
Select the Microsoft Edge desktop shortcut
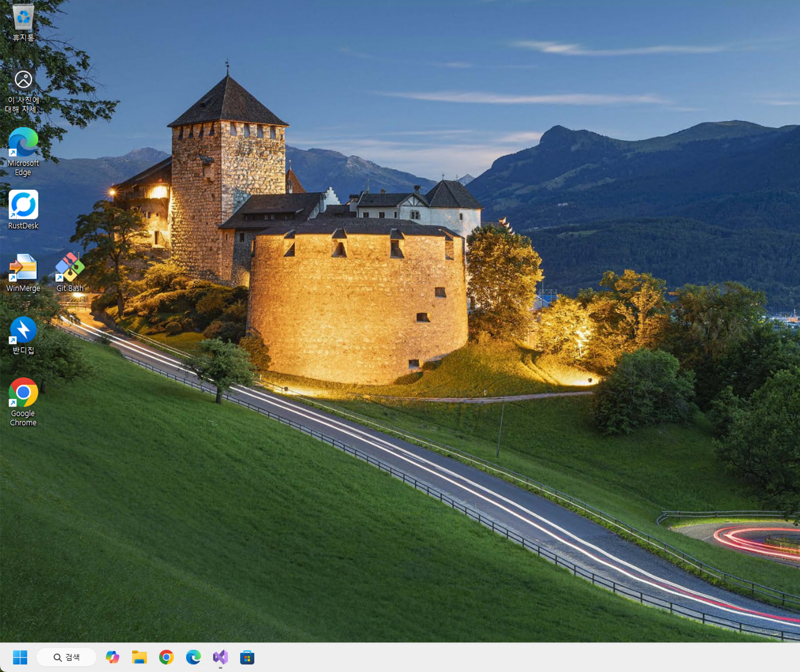(x=23, y=142)
